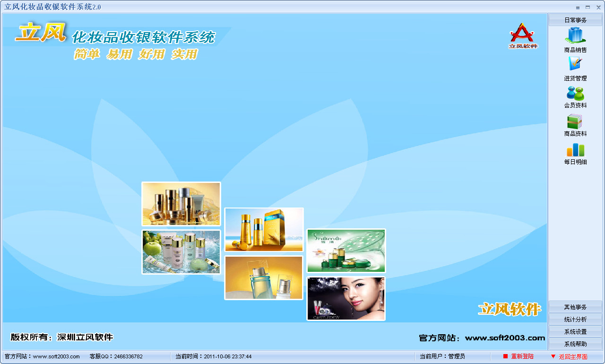Click the large 官方网站 www.soft2003.com banner text
Viewport: 605px width, 364px height.
tap(482, 338)
